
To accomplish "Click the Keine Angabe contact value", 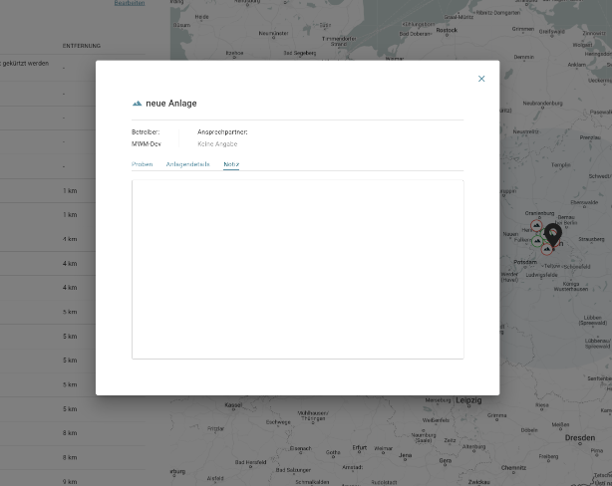I will point(217,144).
